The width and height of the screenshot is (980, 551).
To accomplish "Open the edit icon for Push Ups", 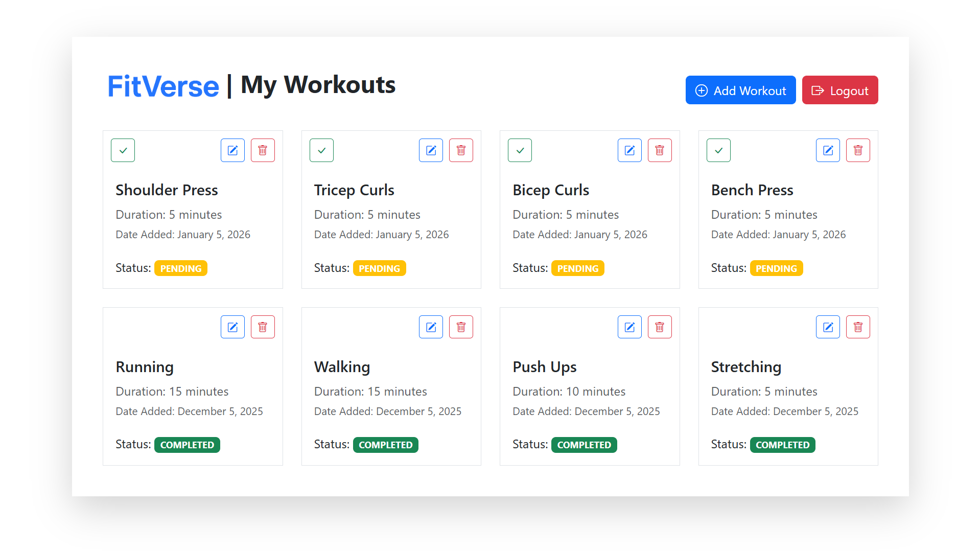I will click(629, 327).
